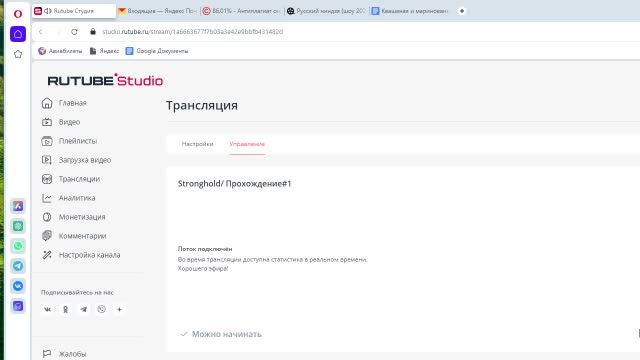
Task: Follow Rutube on Dzen star button
Action: (120, 309)
